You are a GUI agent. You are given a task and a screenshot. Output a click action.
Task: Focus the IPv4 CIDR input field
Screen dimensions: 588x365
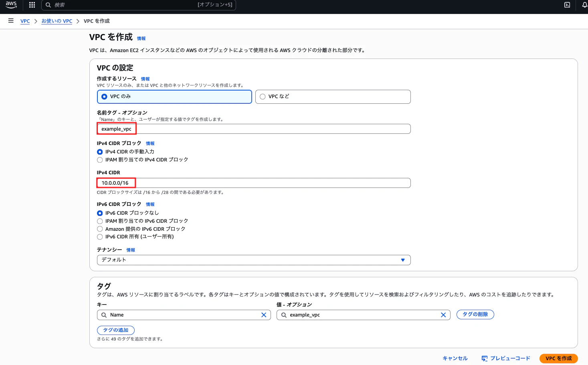click(254, 183)
